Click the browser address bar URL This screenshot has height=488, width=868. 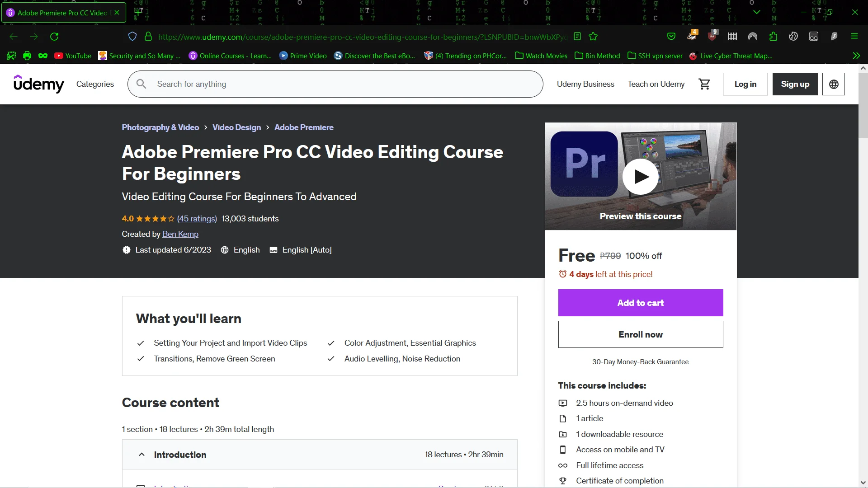362,37
